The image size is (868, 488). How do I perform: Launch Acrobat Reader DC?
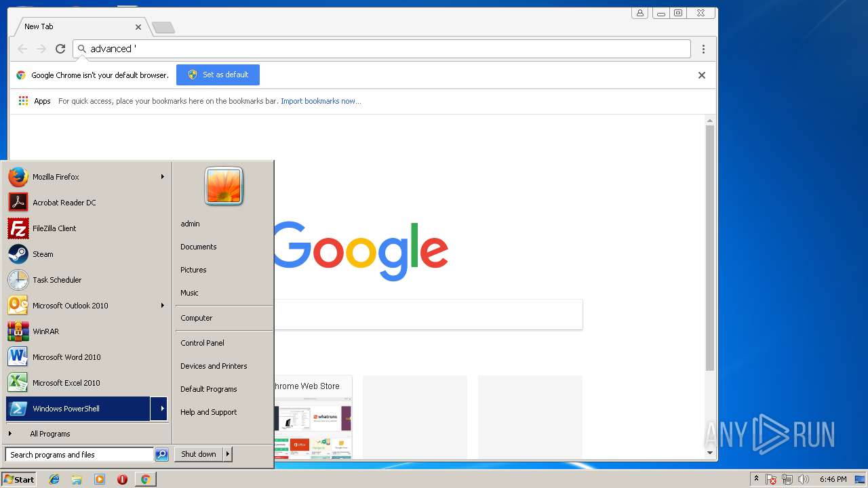coord(86,203)
